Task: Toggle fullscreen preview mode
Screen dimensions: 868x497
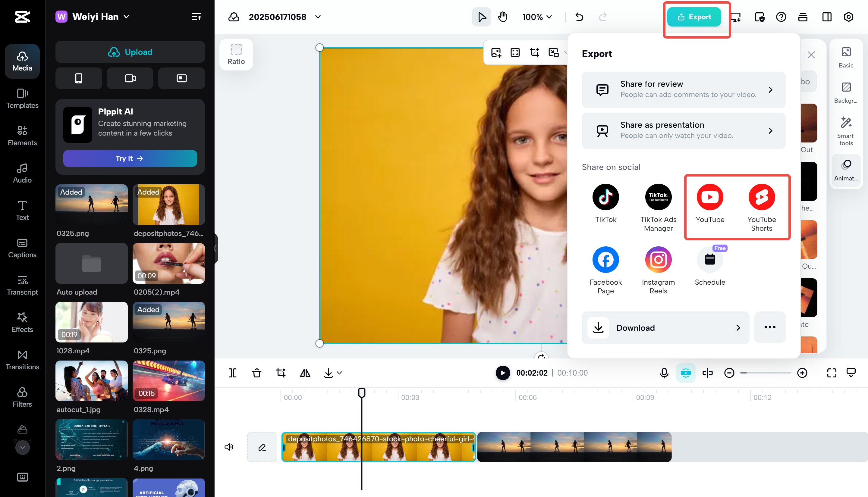Action: point(832,373)
